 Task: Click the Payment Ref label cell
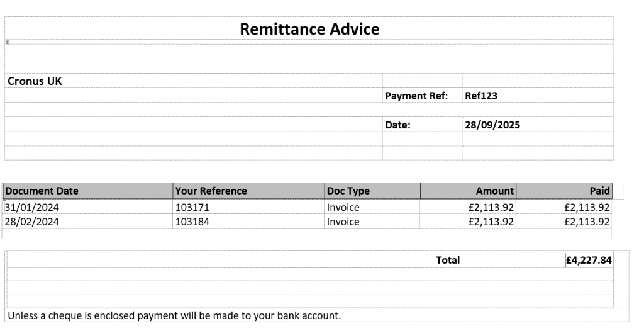[416, 96]
